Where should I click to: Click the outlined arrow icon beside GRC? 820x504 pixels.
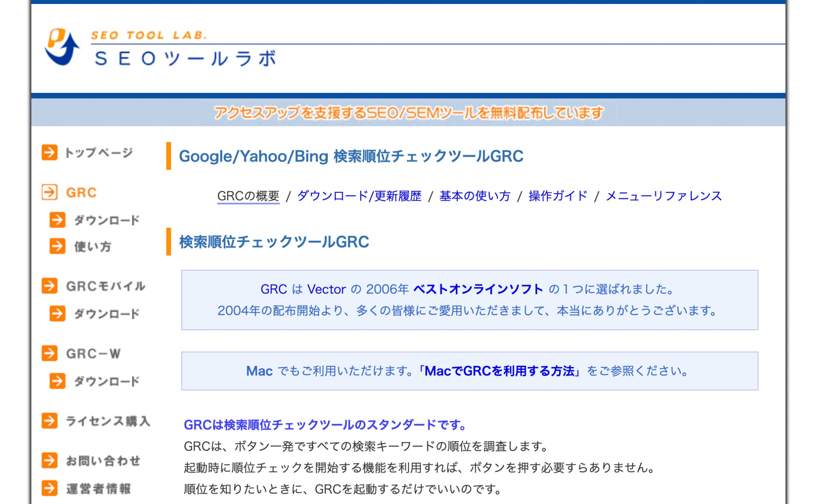pyautogui.click(x=50, y=192)
